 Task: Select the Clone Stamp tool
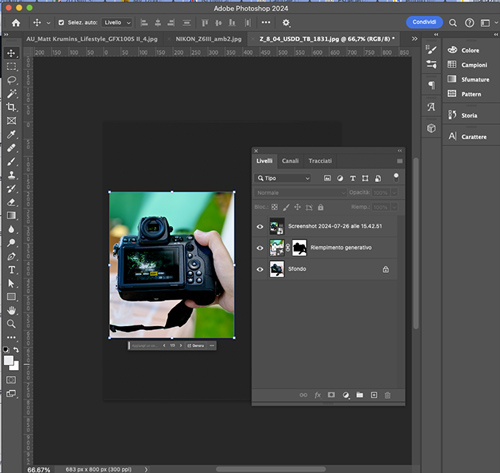[11, 175]
